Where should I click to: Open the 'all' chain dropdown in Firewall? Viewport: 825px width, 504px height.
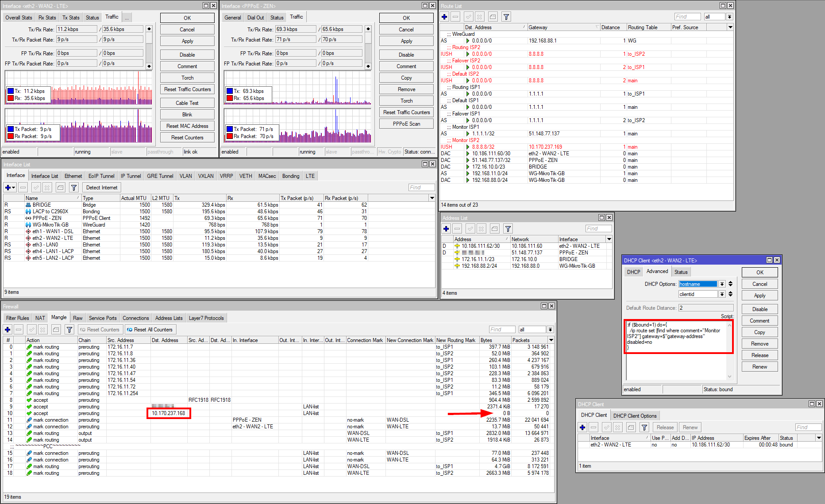point(550,330)
